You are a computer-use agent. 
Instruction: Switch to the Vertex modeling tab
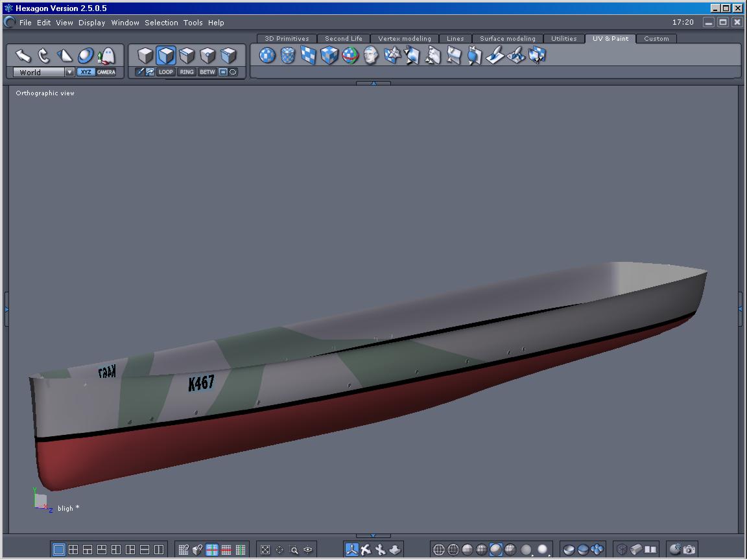coord(404,39)
